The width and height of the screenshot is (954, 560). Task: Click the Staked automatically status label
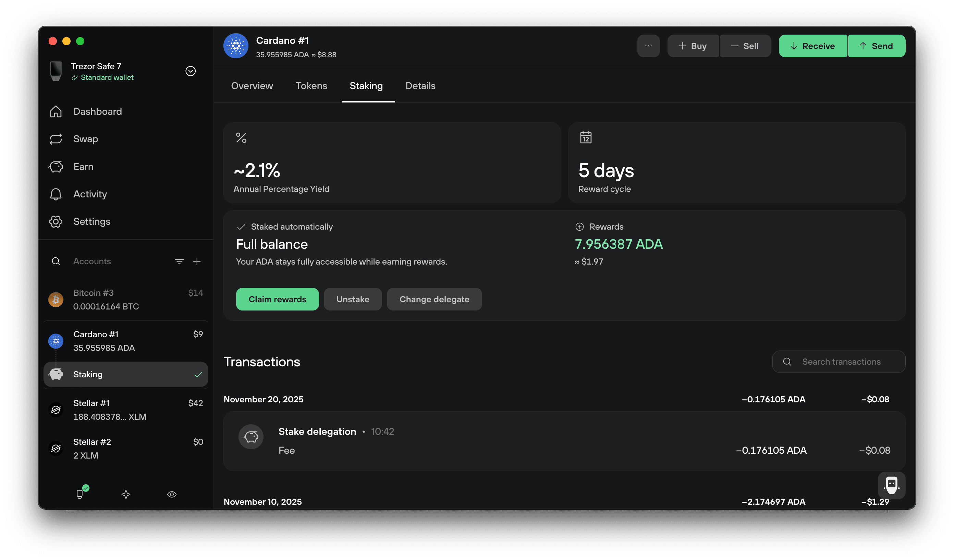pos(292,227)
